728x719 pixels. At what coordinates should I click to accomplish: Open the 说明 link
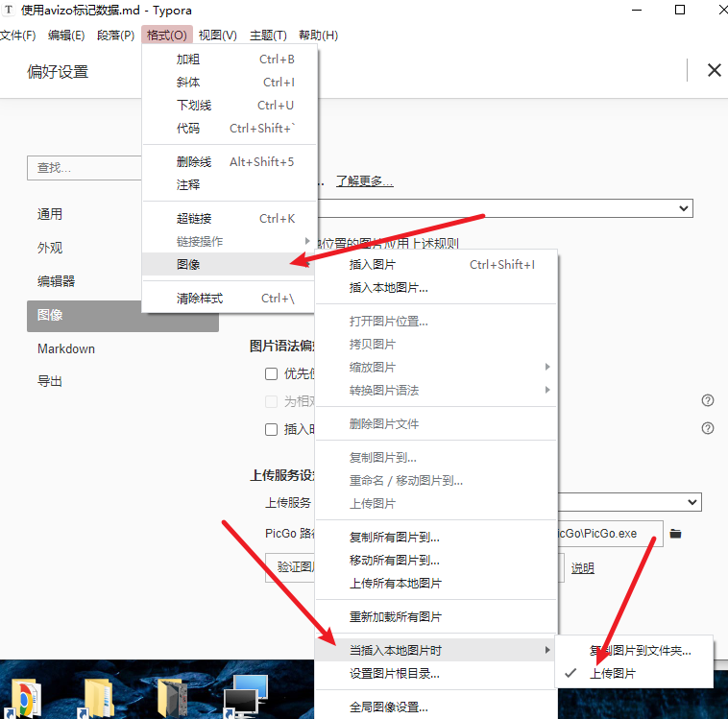[583, 568]
